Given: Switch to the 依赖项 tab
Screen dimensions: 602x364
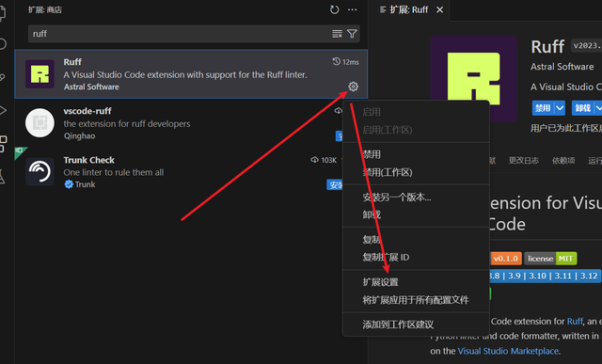Looking at the screenshot, I should [x=563, y=161].
